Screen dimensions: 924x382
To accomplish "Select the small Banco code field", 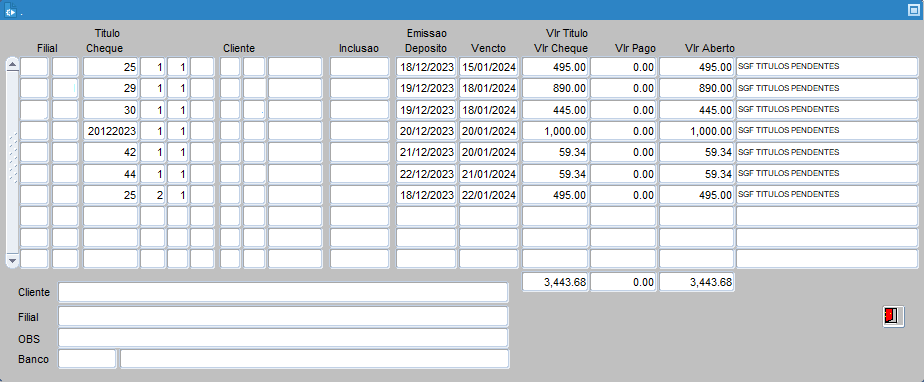I will coord(87,359).
